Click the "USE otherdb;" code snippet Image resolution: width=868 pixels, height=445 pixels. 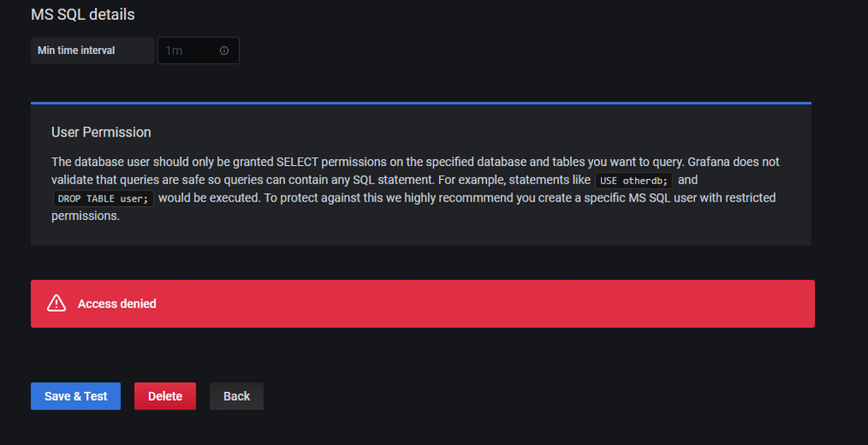[x=634, y=181]
